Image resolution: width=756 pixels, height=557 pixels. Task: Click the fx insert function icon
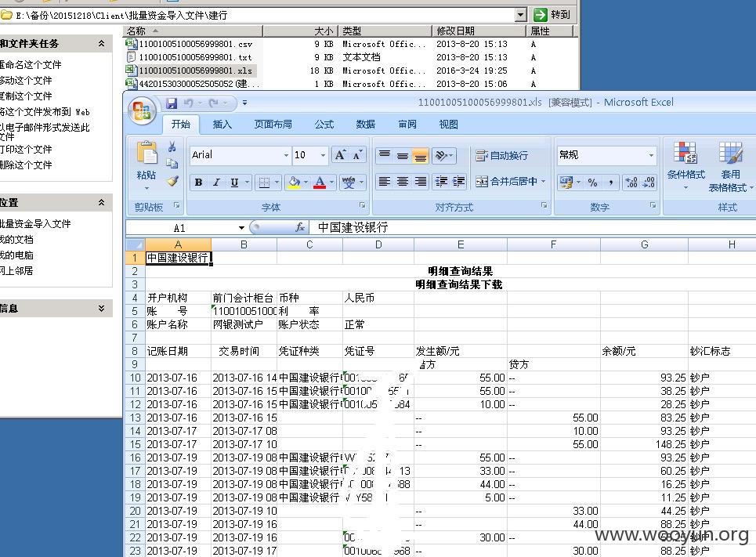point(299,227)
